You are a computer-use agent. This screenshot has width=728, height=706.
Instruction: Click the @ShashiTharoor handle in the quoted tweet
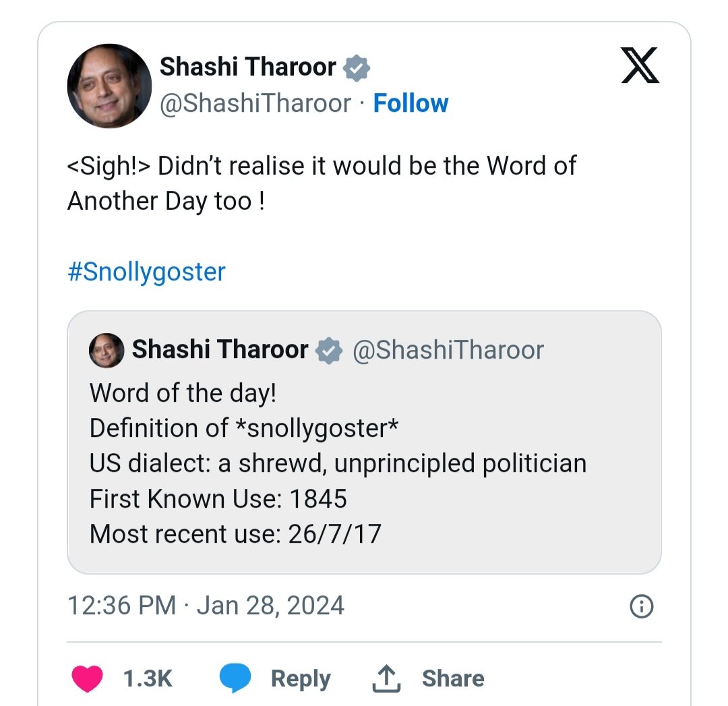(x=448, y=350)
